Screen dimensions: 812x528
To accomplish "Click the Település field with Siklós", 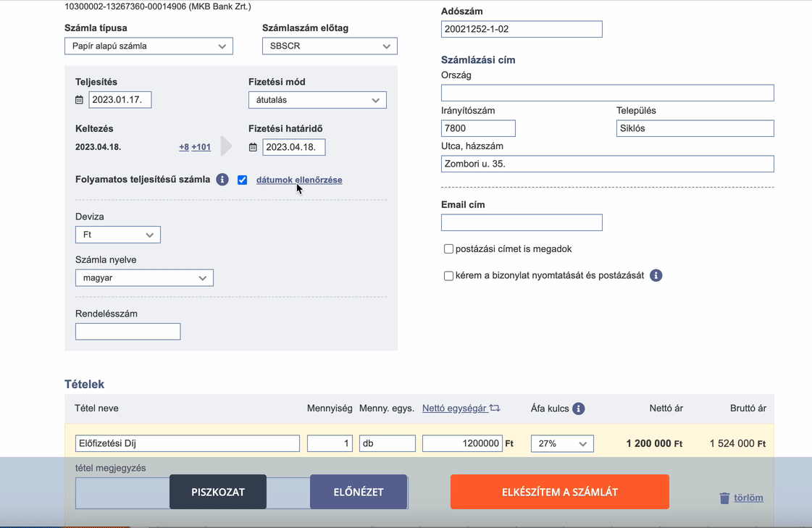I will 695,128.
